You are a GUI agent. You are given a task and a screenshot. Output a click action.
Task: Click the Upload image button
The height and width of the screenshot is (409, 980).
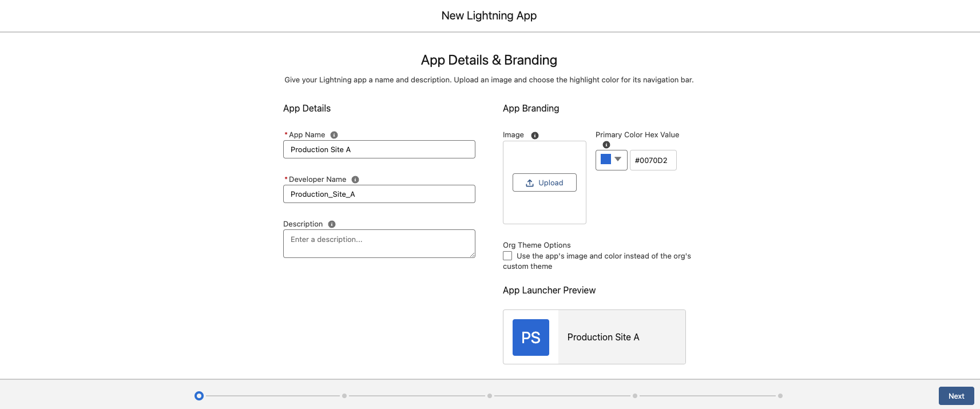544,182
